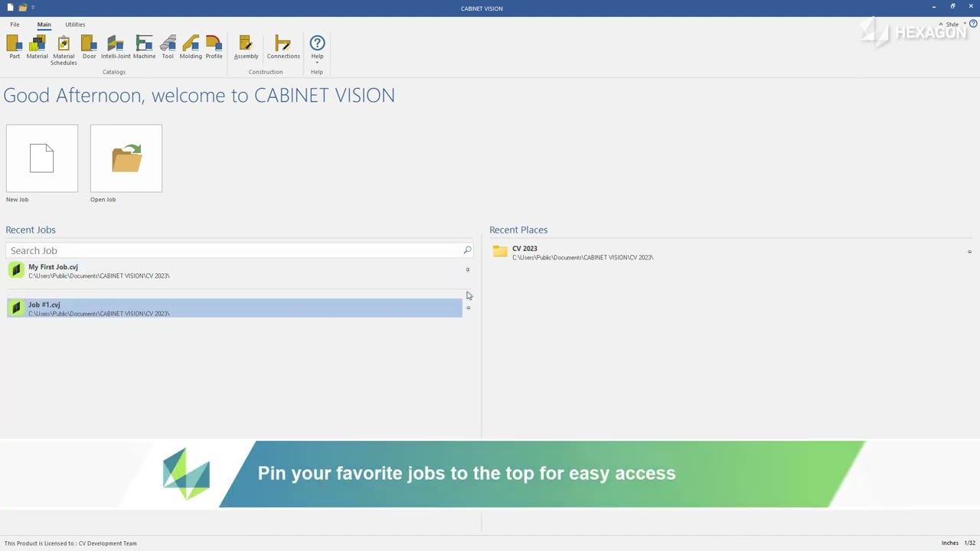980x551 pixels.
Task: Open the Assembly construction editor
Action: click(246, 47)
